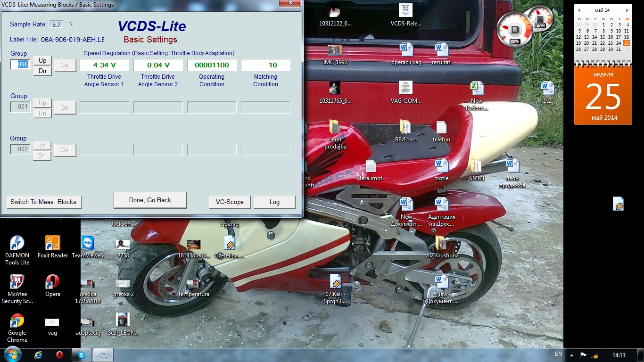This screenshot has height=362, width=644.
Task: Launch Foxit Reader from desktop
Action: [x=52, y=244]
